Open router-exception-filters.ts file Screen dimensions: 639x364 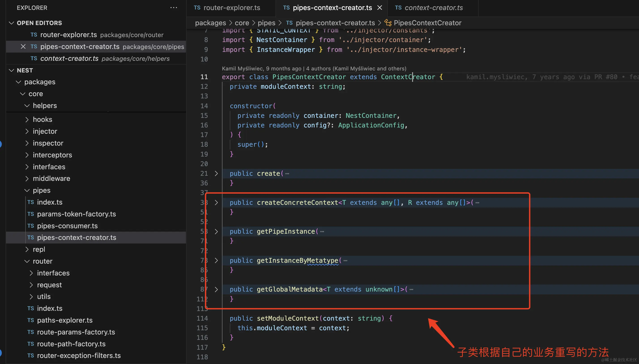coord(96,356)
